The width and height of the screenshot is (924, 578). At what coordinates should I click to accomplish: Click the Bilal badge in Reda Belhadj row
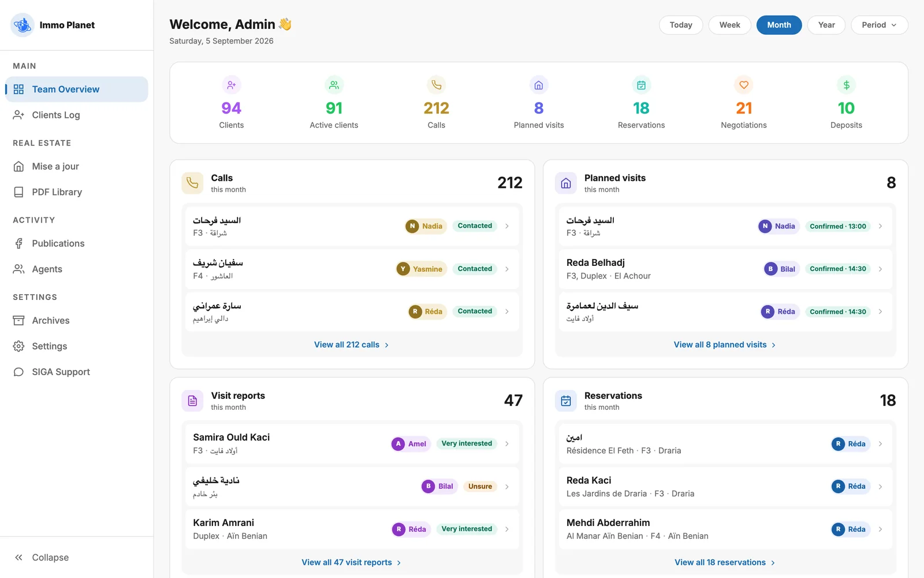(x=781, y=269)
